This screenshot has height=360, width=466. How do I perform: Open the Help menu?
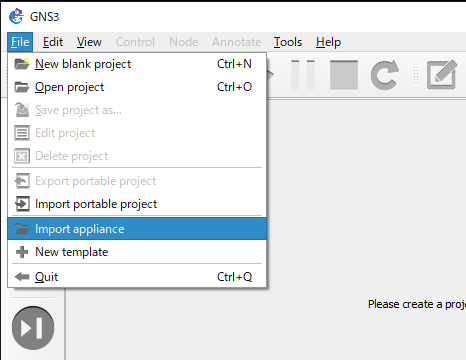[328, 42]
